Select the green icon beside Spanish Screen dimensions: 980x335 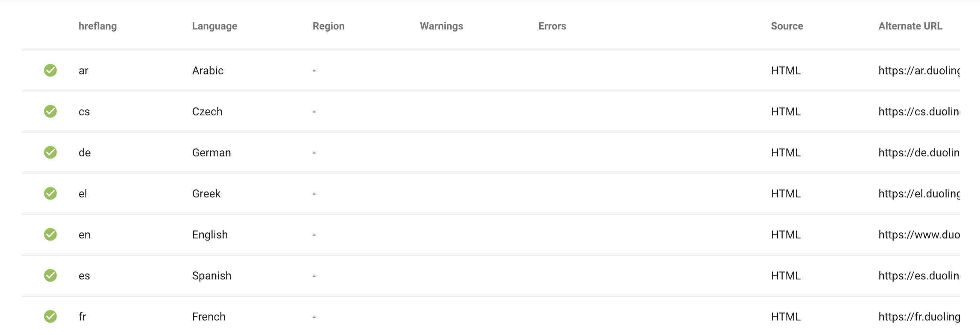(x=50, y=276)
